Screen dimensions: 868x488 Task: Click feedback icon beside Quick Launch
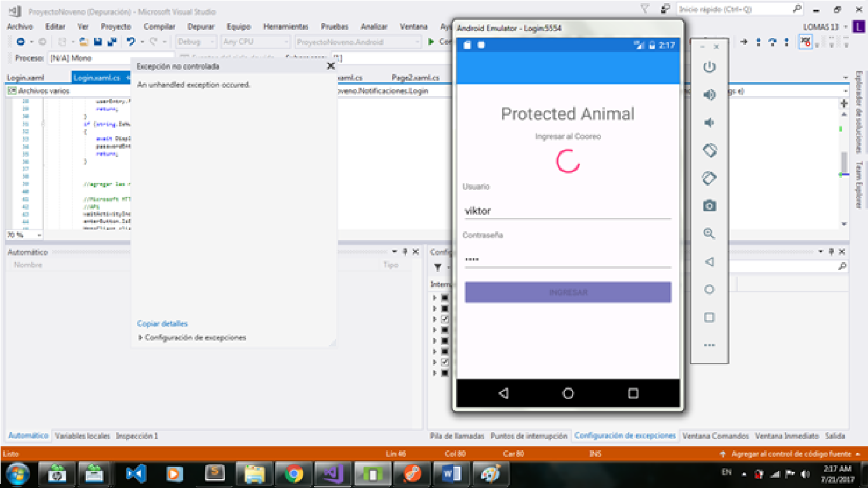tap(665, 10)
